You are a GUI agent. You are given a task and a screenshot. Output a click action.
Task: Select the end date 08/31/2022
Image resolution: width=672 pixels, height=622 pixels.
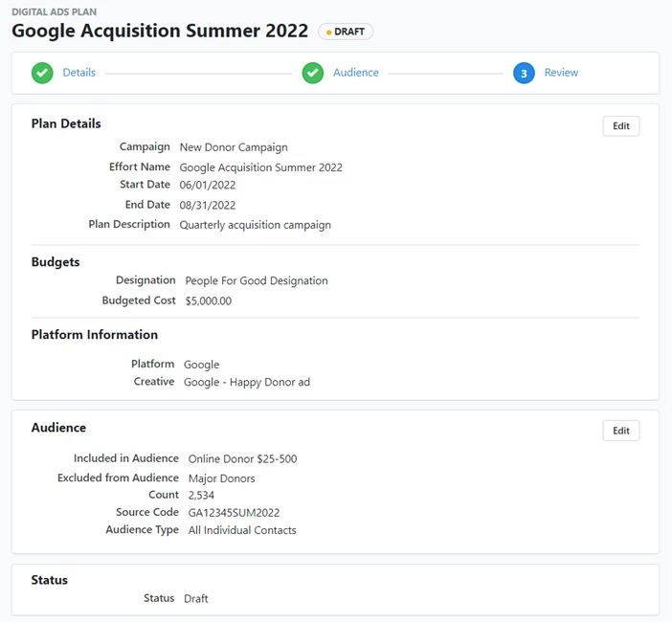point(208,205)
